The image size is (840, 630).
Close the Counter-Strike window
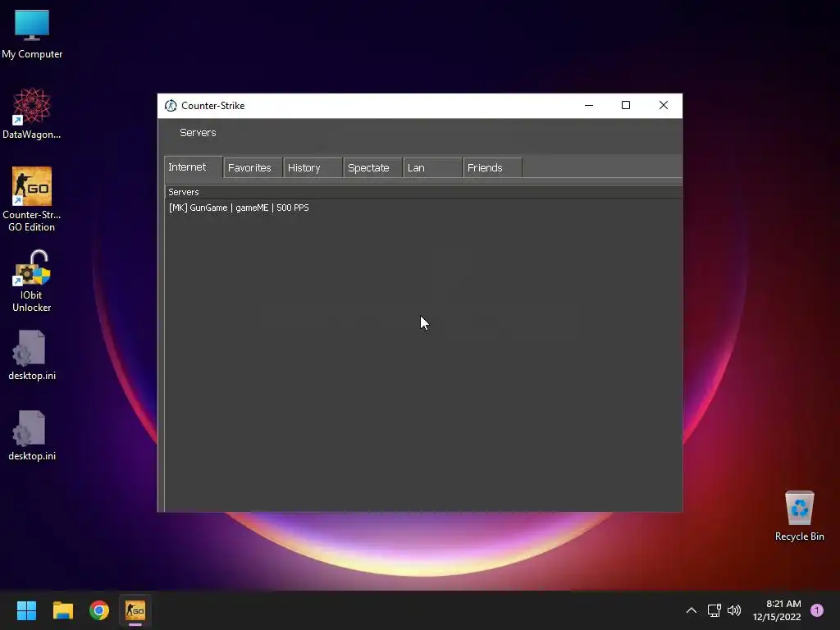pyautogui.click(x=663, y=106)
